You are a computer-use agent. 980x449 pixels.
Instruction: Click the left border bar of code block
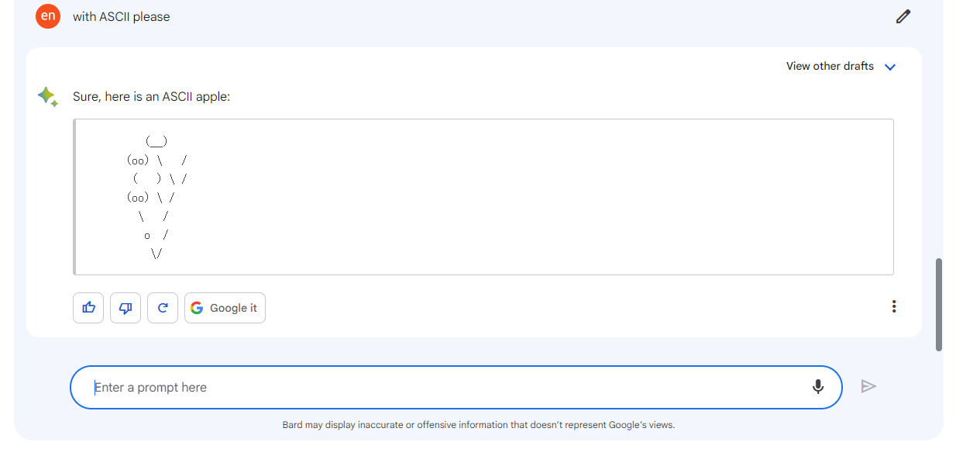(74, 197)
